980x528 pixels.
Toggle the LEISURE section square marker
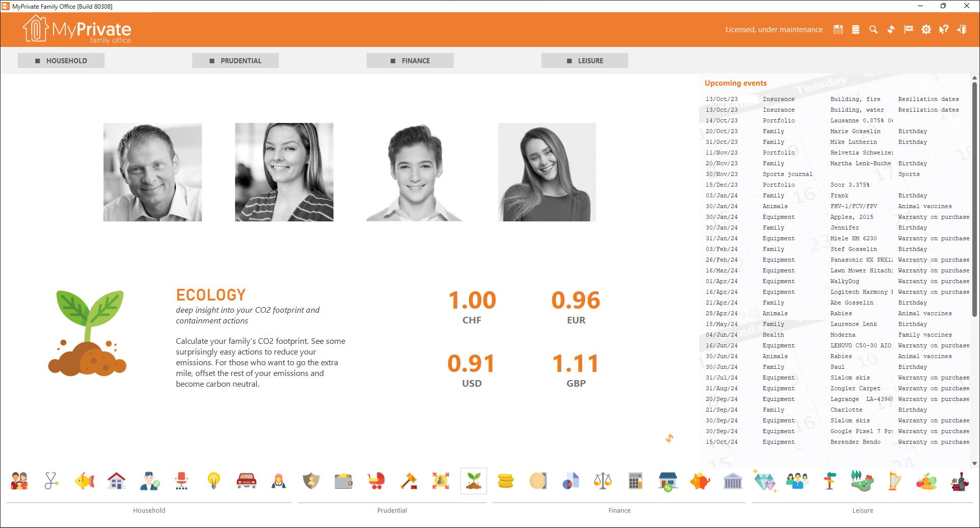click(x=568, y=60)
